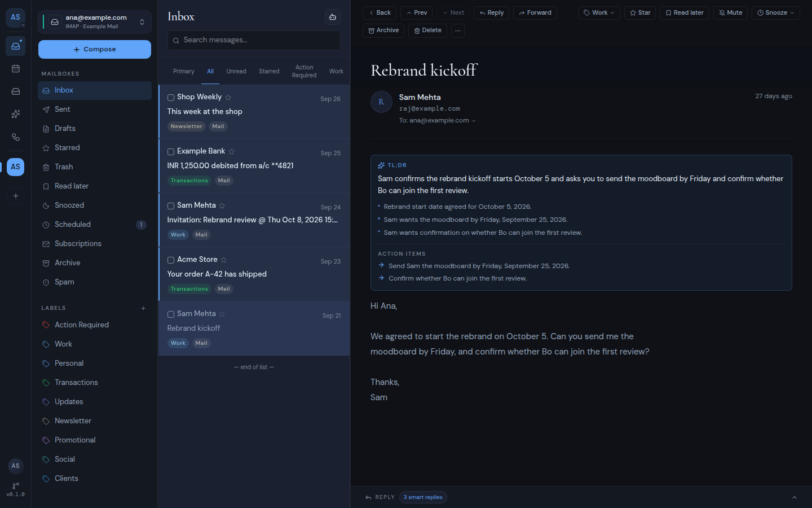The image size is (812, 508).
Task: Switch to the Unread tab
Action: click(236, 72)
